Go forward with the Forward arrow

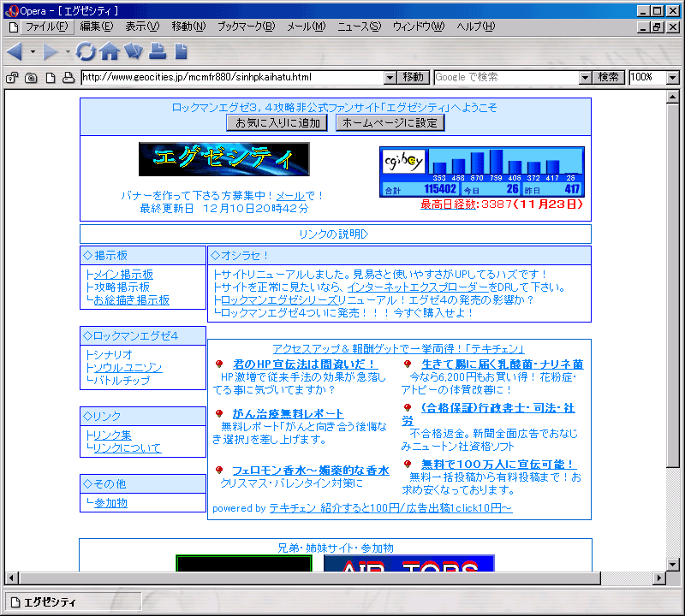[x=50, y=52]
